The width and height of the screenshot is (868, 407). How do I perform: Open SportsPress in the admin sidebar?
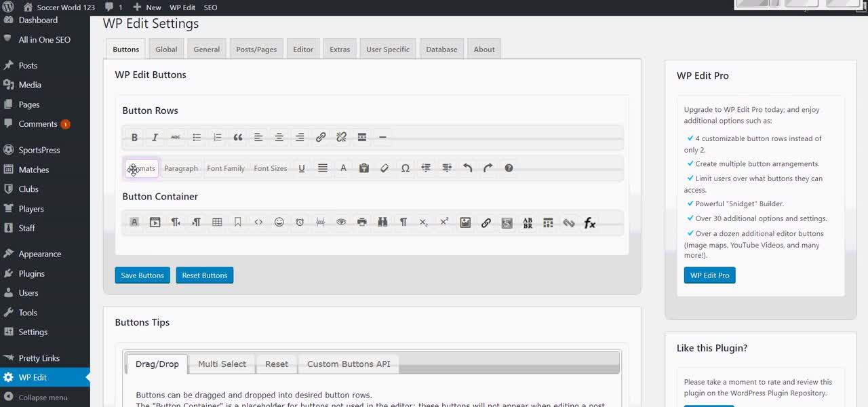click(39, 150)
